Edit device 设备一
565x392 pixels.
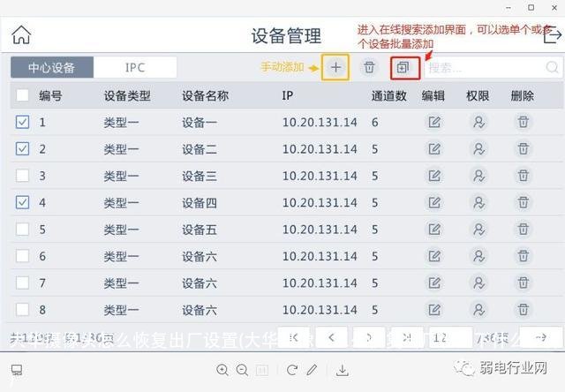[x=434, y=122]
